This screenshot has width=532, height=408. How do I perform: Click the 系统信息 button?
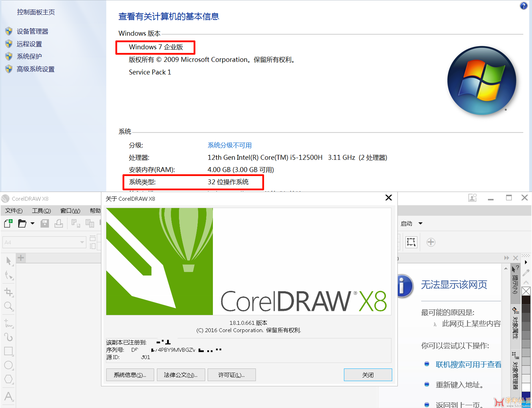click(130, 375)
